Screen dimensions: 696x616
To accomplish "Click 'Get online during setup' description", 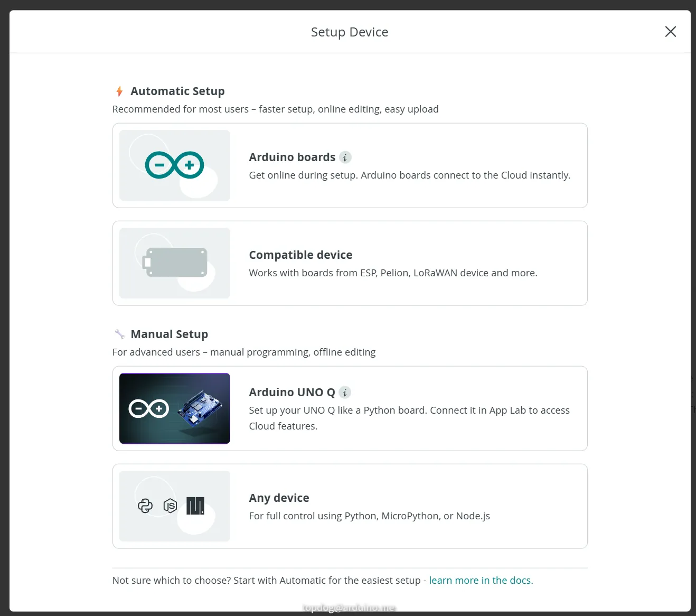I will click(409, 175).
